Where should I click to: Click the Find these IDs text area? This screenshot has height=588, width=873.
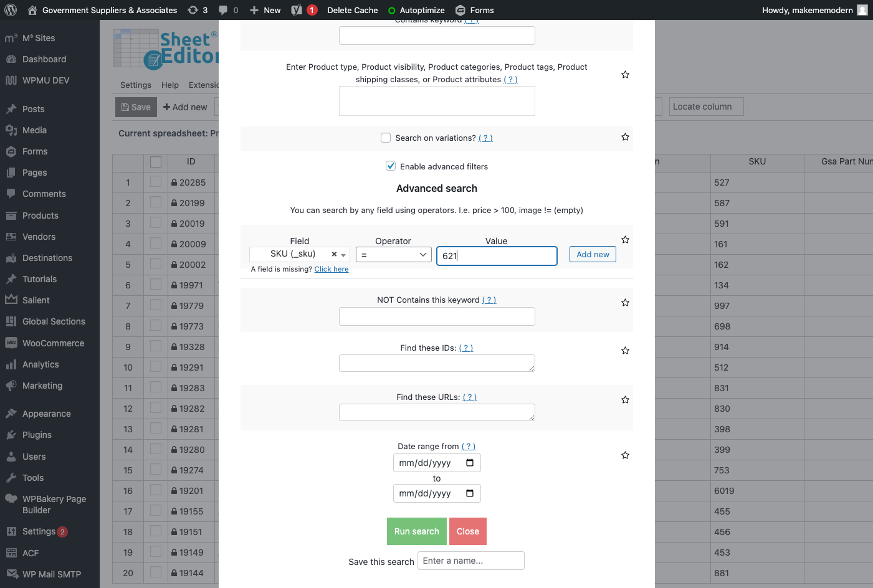437,363
